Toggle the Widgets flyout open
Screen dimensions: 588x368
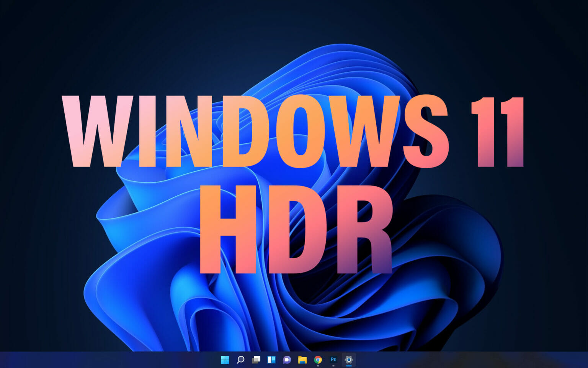[x=271, y=360]
